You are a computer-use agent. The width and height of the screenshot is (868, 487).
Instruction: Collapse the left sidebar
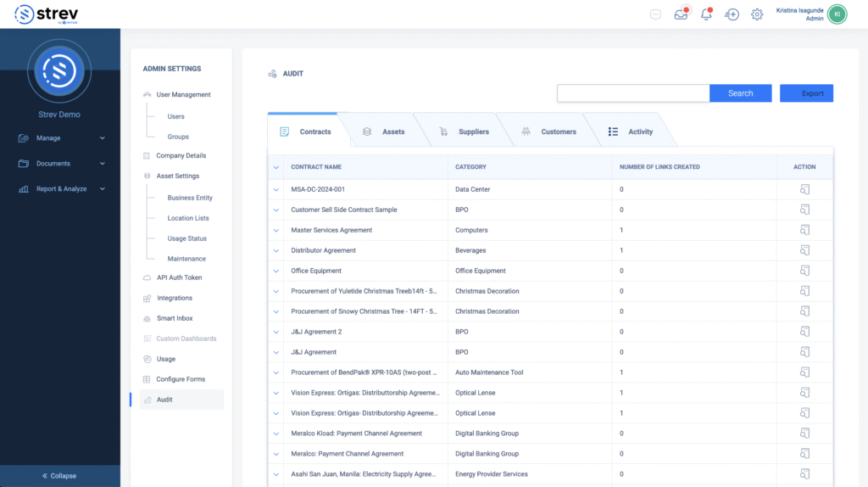pyautogui.click(x=59, y=476)
